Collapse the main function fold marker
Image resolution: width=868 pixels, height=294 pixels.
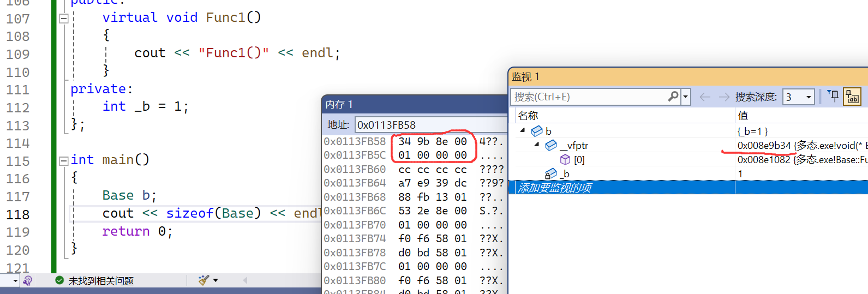[x=64, y=160]
